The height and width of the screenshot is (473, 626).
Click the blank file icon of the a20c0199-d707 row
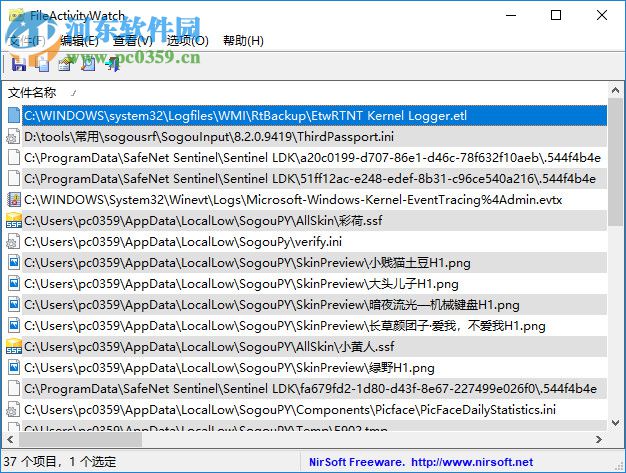click(x=14, y=158)
